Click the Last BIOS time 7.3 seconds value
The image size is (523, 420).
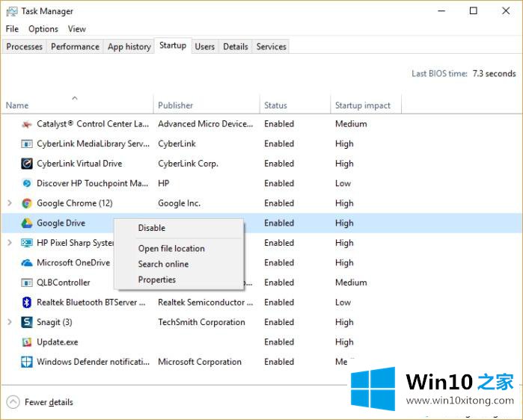pyautogui.click(x=494, y=73)
